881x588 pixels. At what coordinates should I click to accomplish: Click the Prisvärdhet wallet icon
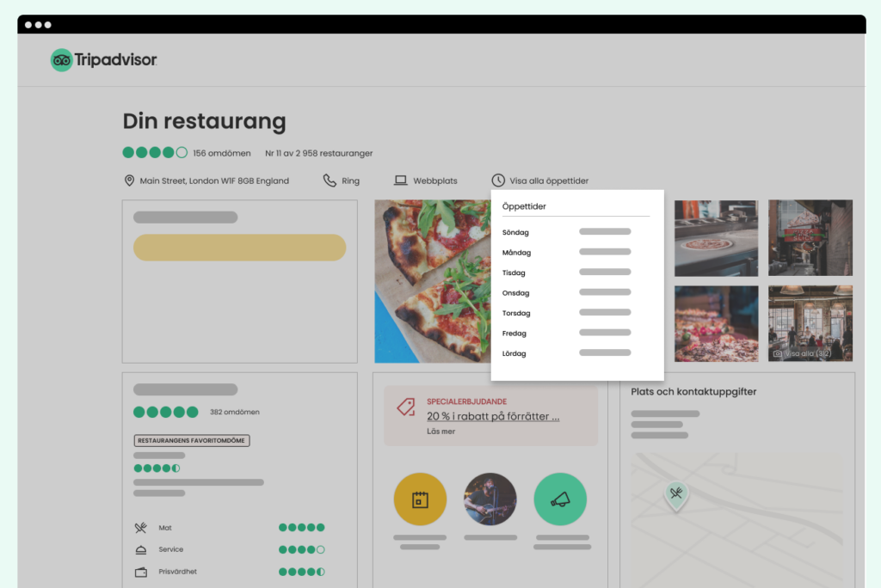140,572
